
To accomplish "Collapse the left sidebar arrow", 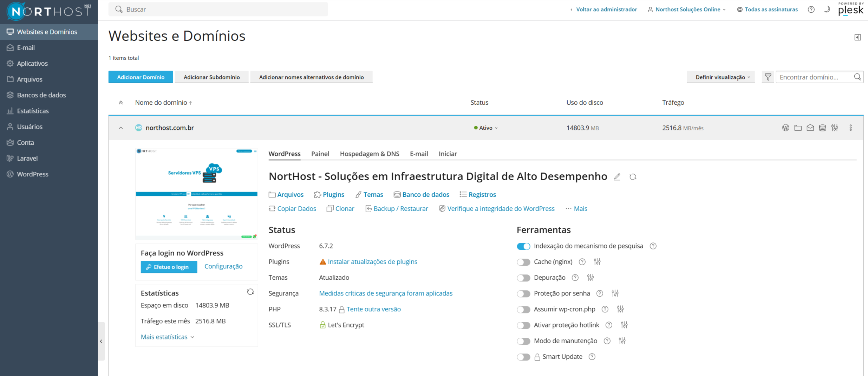I will [101, 341].
